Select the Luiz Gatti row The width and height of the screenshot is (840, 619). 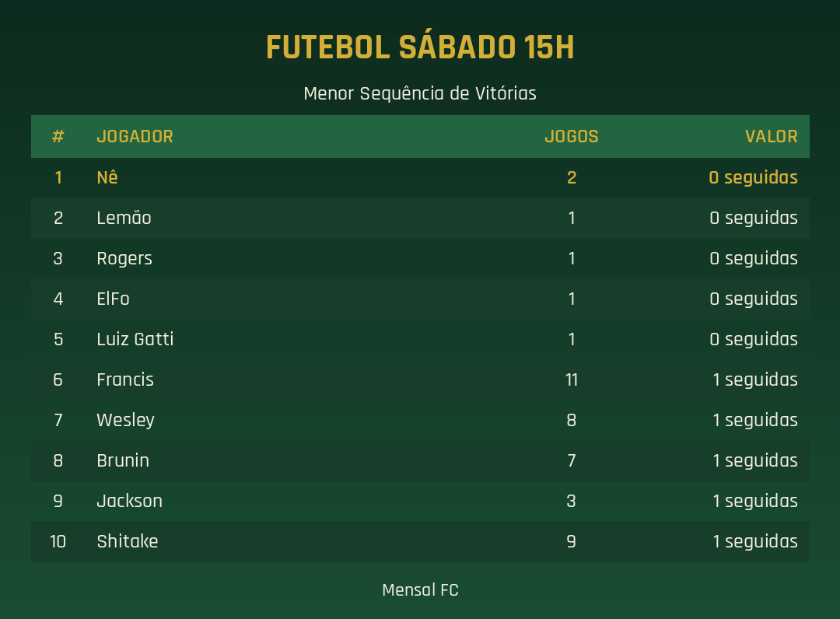click(420, 340)
